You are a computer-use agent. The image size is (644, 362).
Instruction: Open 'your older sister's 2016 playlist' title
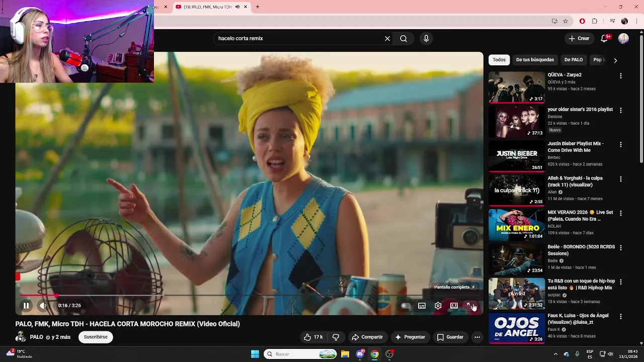[580, 109]
